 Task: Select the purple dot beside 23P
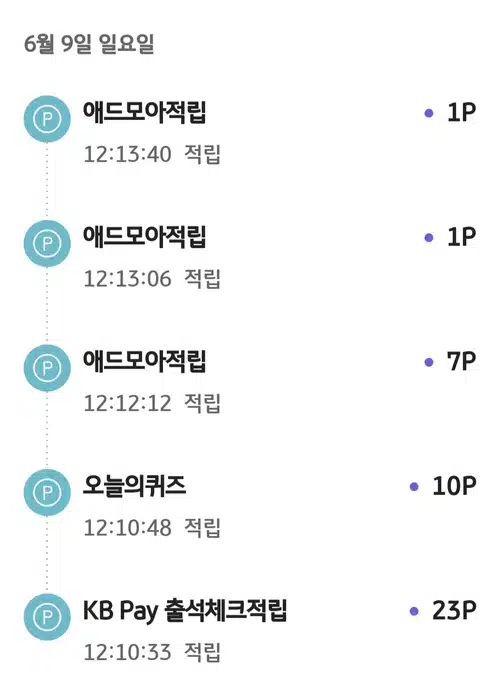point(414,611)
